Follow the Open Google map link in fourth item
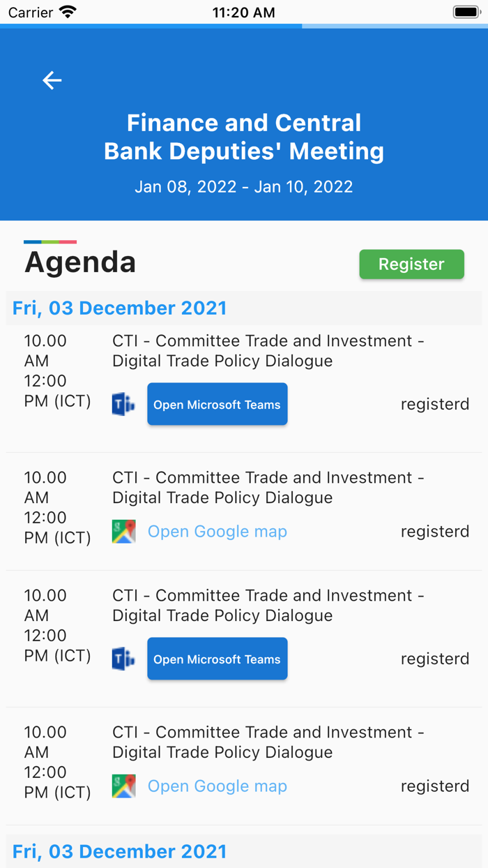 217,786
